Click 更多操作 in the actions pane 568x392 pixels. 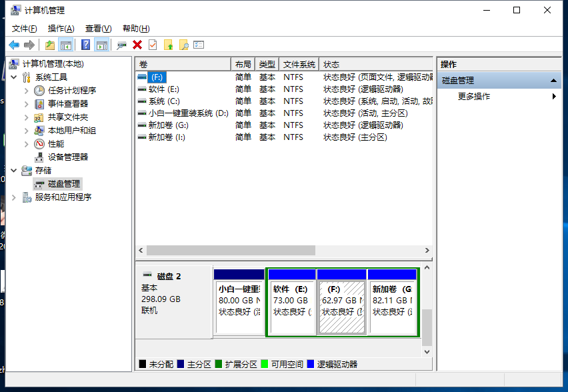coord(474,97)
